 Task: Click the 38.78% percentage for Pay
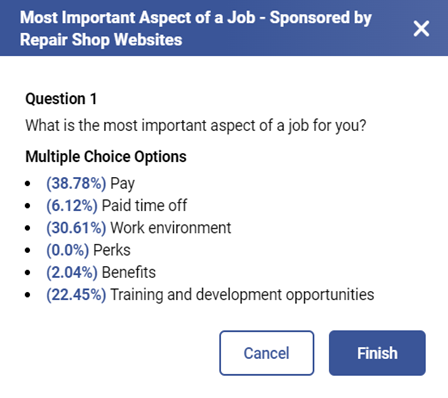point(76,184)
